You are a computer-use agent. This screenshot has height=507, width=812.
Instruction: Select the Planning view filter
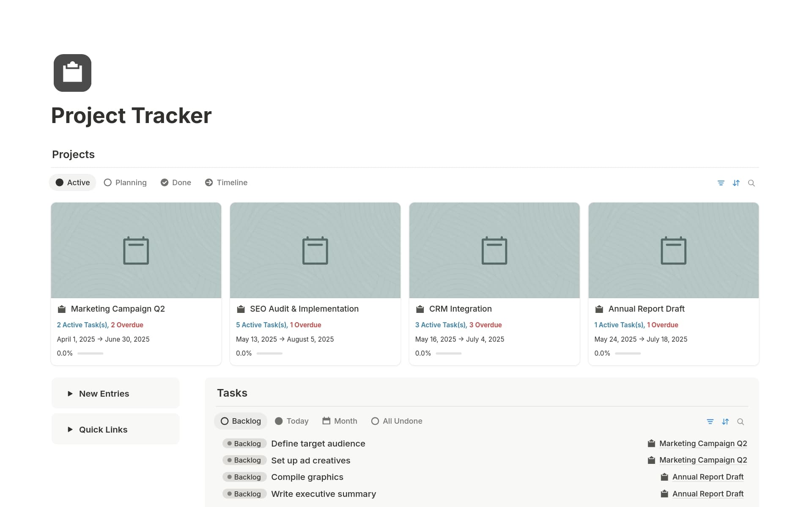(125, 182)
